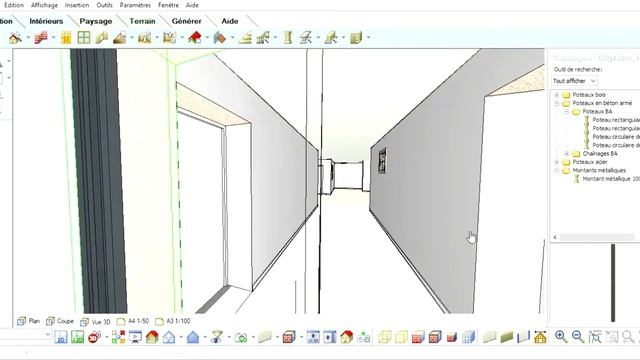The image size is (640, 360).
Task: Open the Tout afficher dropdown
Action: [x=574, y=81]
